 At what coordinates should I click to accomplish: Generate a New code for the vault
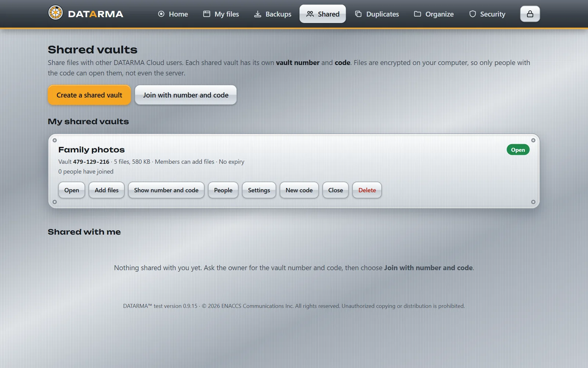pos(299,190)
